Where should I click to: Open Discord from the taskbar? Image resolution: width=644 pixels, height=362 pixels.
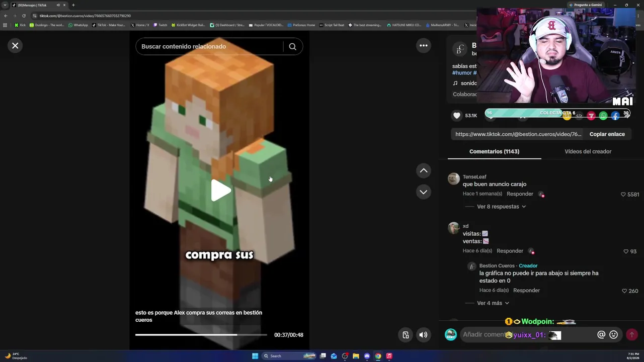[x=367, y=356]
